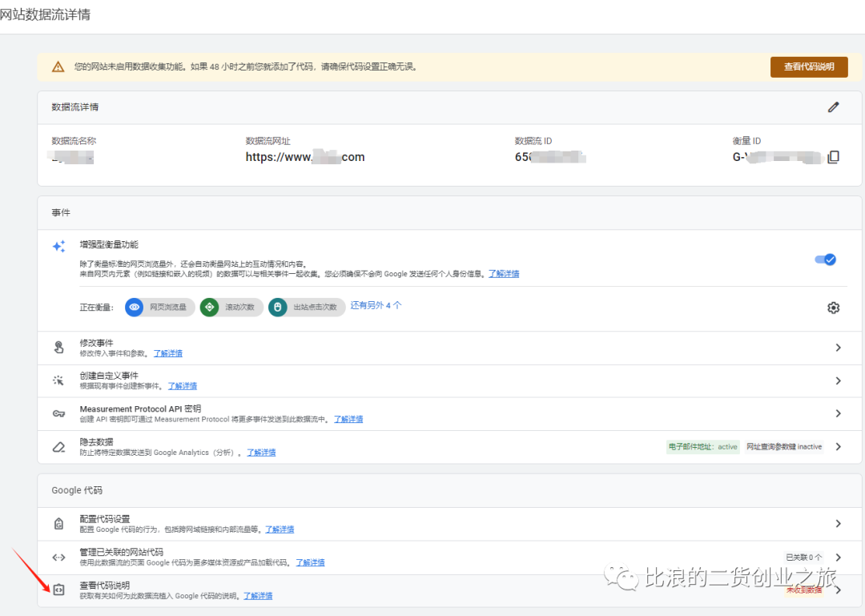
Task: Expand the 配置代码设置 row chevron
Action: click(838, 524)
